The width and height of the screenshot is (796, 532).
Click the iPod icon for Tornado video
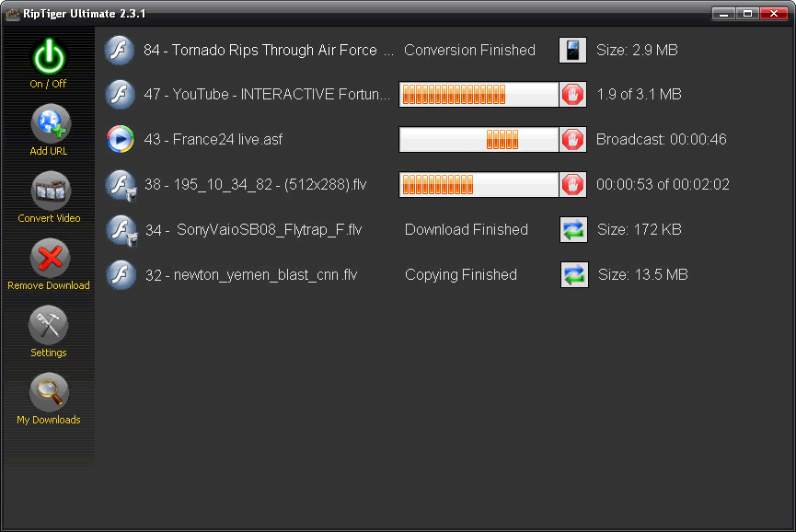[572, 51]
